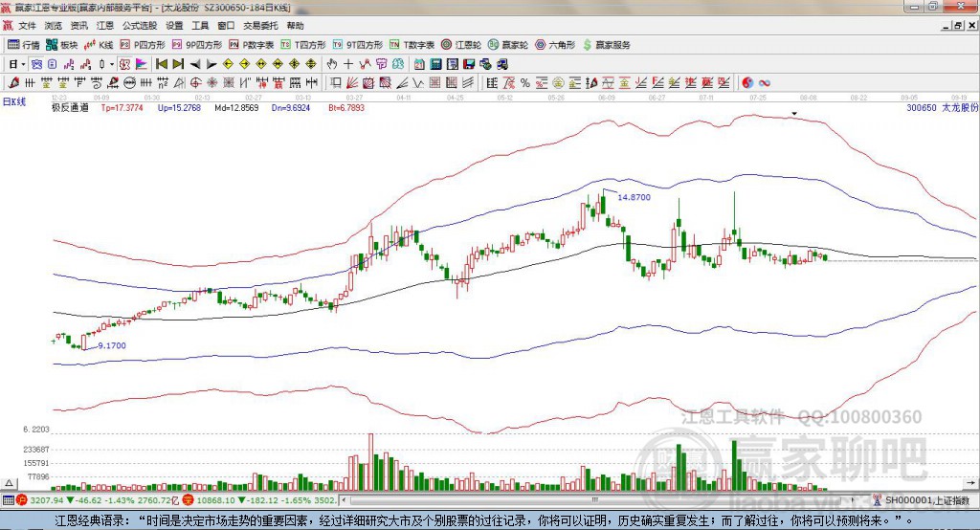Click the 300650 太龙股份 stock label

(943, 107)
